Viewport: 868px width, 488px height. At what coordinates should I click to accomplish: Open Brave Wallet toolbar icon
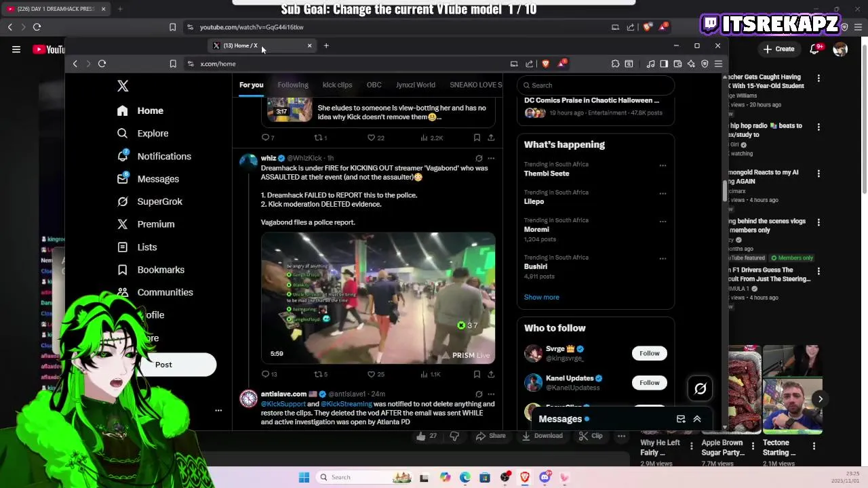pyautogui.click(x=677, y=64)
